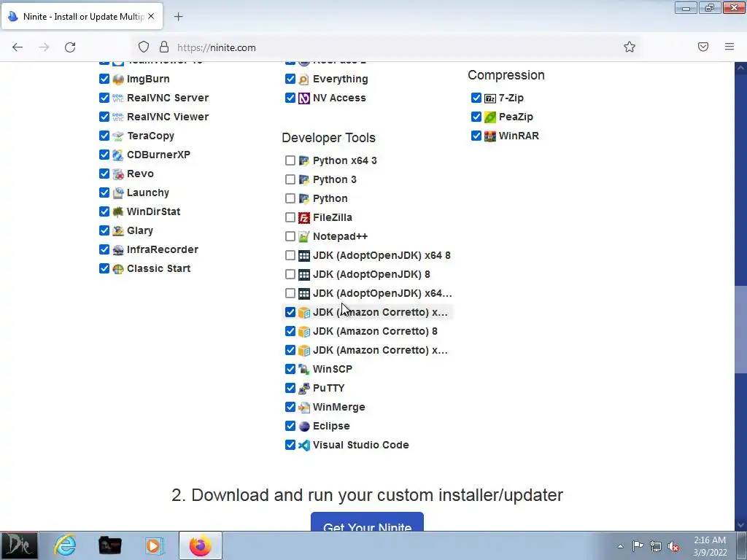Click the WinMerge icon

coord(304,407)
